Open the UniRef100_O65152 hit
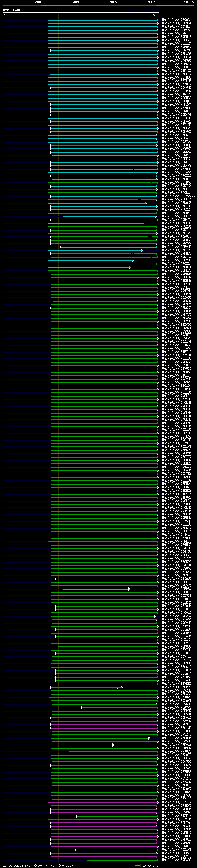 coord(176,30)
